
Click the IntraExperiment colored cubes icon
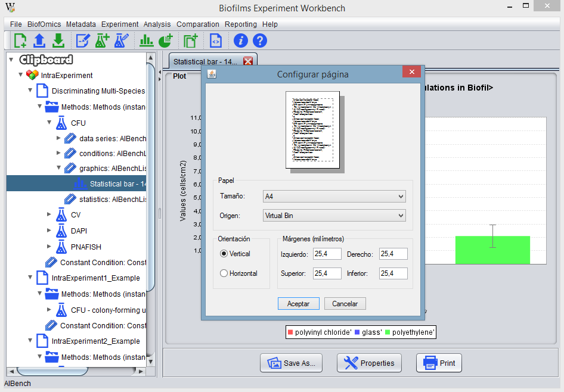[x=32, y=75]
